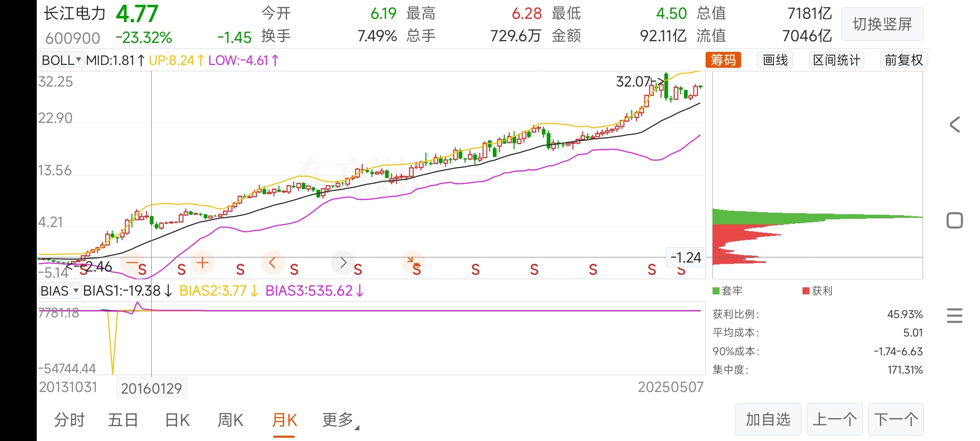
Task: Tap the crosshair price label -1.24
Action: click(x=686, y=258)
